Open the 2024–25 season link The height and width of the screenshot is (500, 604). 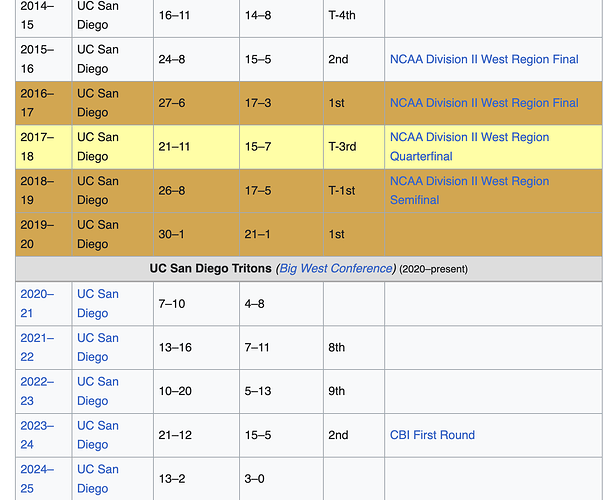coord(37,478)
